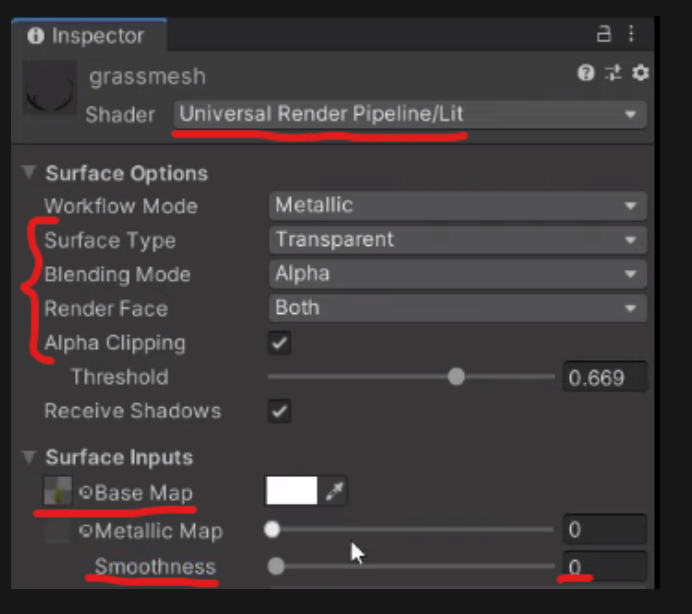Open the white Base Map color swatch

tap(292, 490)
